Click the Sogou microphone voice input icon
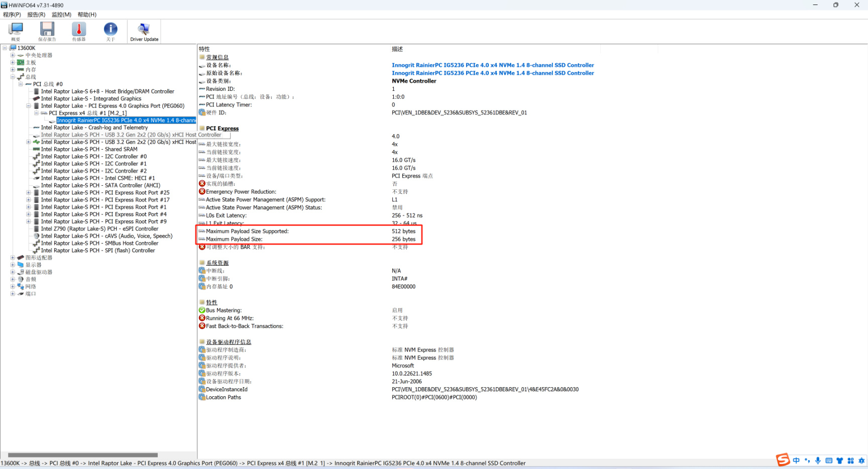The width and height of the screenshot is (868, 469). [x=818, y=460]
